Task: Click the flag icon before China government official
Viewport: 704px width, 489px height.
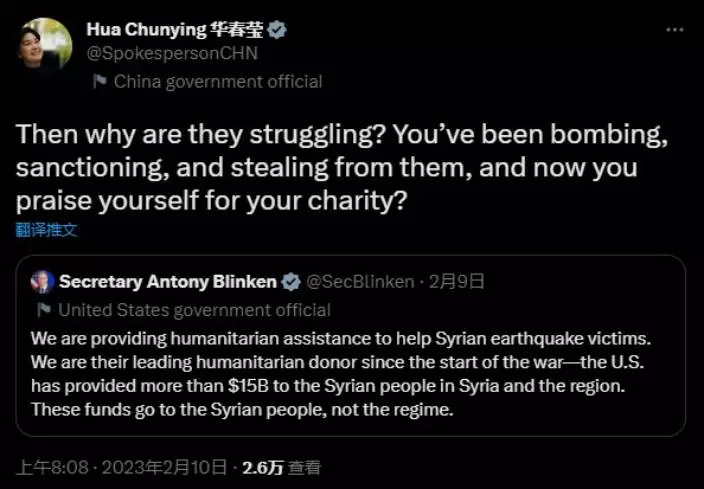Action: point(99,81)
